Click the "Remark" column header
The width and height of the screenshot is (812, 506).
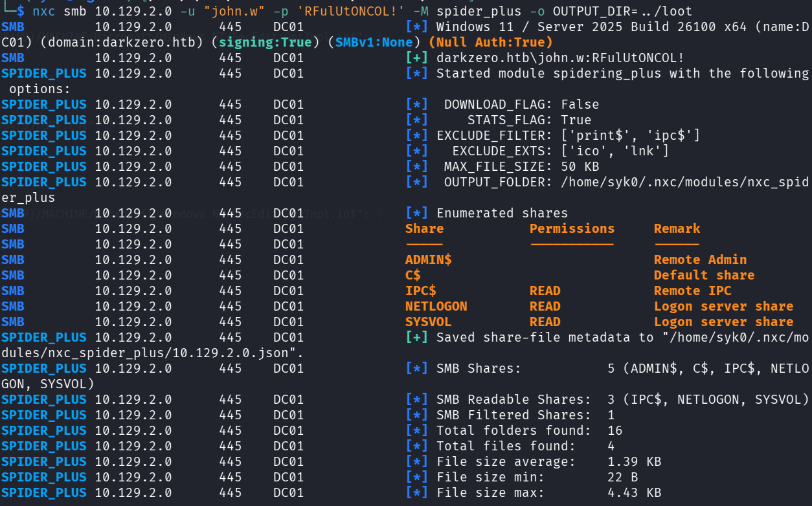point(677,228)
